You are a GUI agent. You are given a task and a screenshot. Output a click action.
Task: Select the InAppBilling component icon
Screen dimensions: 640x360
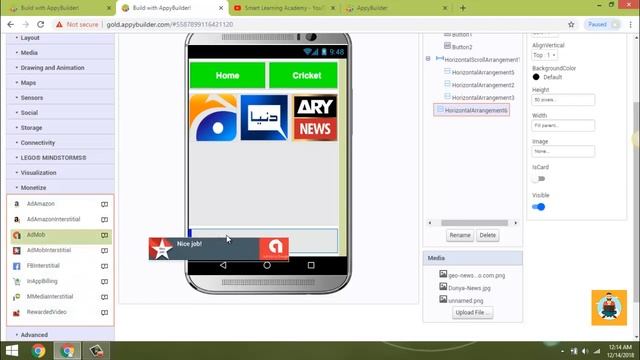16,282
